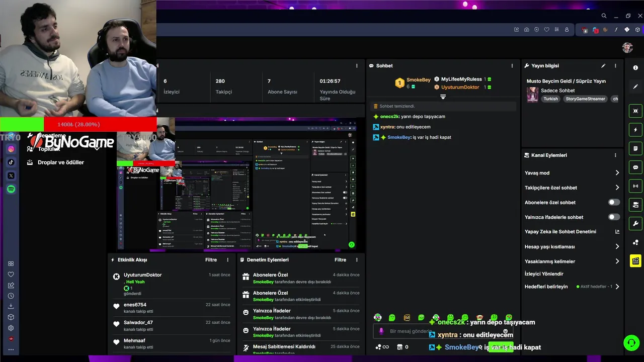Click Filtre in Etkinlik Akışı panel
This screenshot has width=644, height=362.
click(211, 260)
